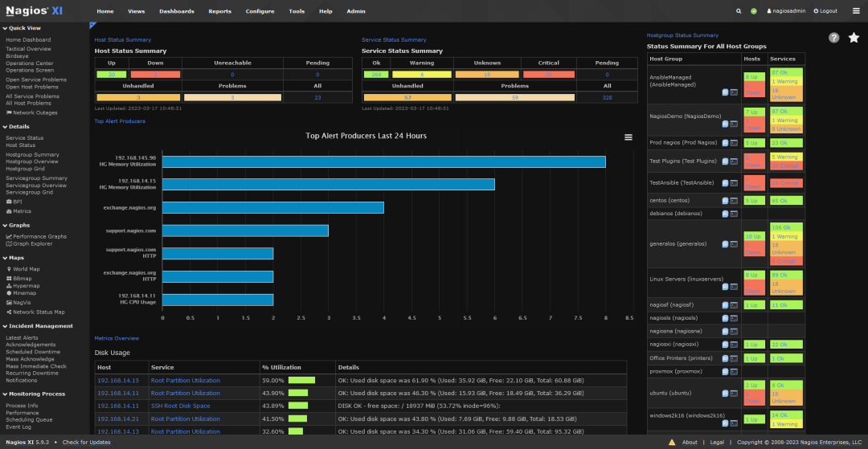The image size is (868, 449).
Task: Click the help question mark icon
Action: [834, 38]
